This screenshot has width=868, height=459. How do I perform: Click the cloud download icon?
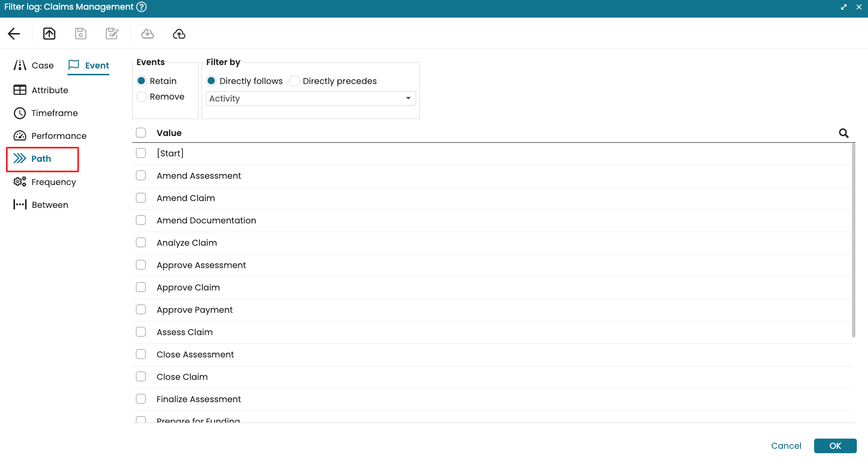click(x=148, y=34)
